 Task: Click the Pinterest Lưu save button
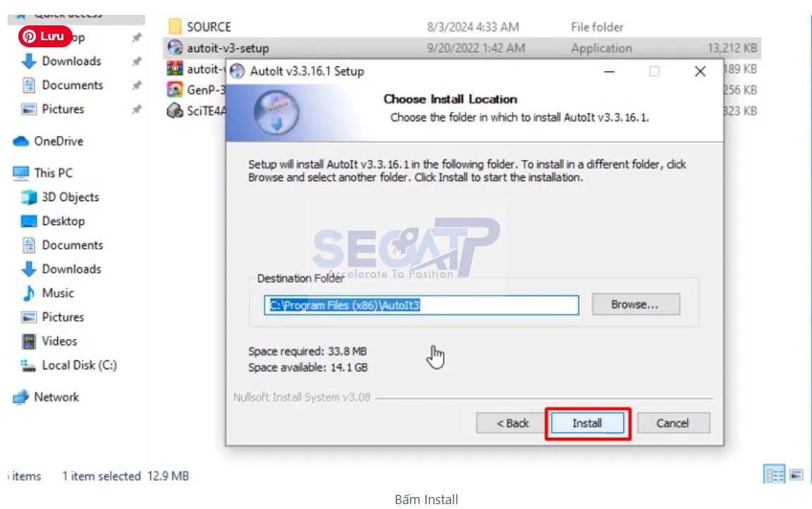tap(45, 36)
